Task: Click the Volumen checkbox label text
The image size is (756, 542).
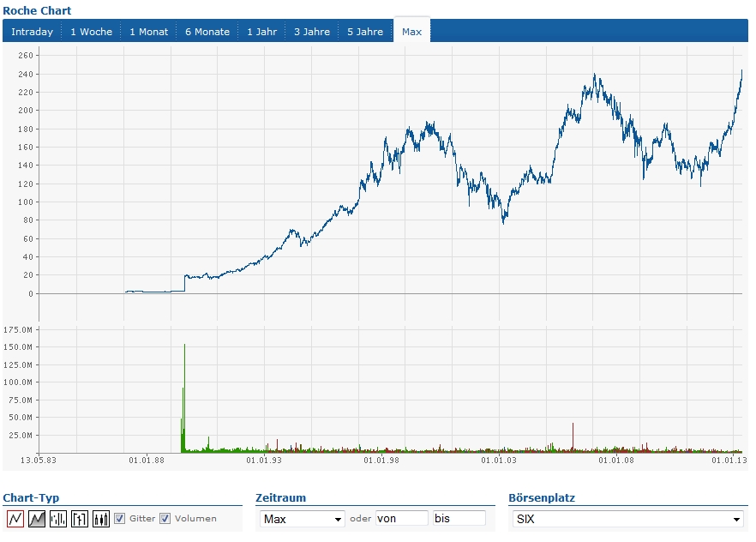Action: pyautogui.click(x=195, y=518)
